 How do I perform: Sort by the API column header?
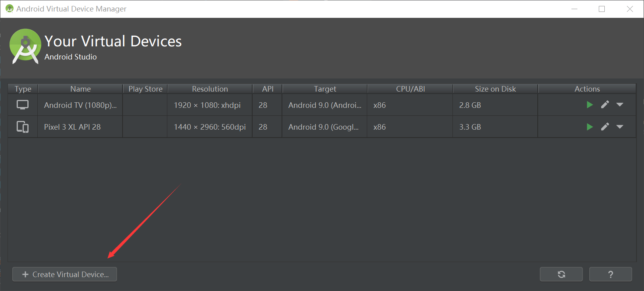click(268, 89)
